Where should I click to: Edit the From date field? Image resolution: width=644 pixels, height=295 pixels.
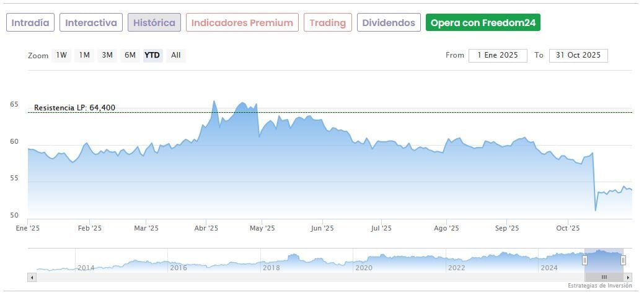click(x=498, y=55)
